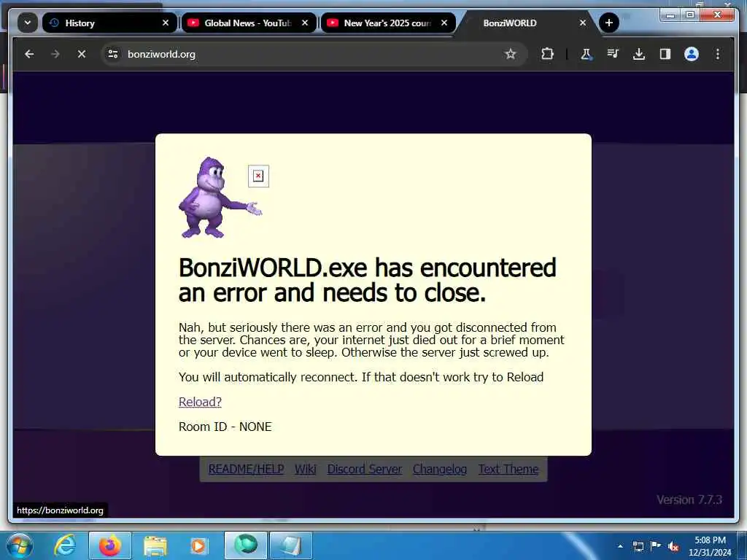Show hidden tray icons arrow
The height and width of the screenshot is (560, 747).
[x=620, y=546]
